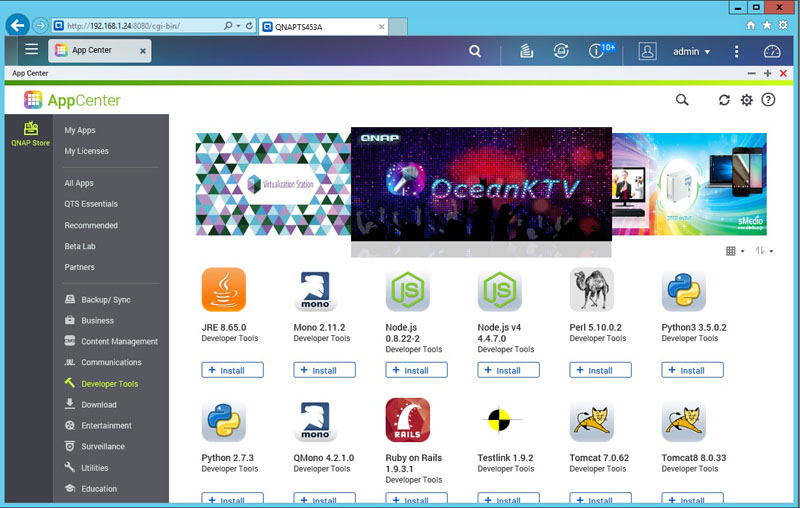The height and width of the screenshot is (508, 800).
Task: Click the Python3 app icon
Action: tap(684, 290)
